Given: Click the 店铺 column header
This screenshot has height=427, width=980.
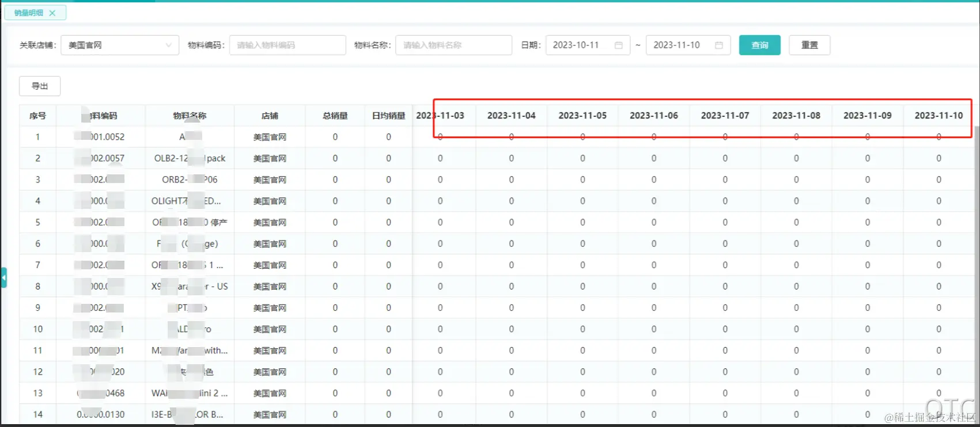Looking at the screenshot, I should 270,116.
